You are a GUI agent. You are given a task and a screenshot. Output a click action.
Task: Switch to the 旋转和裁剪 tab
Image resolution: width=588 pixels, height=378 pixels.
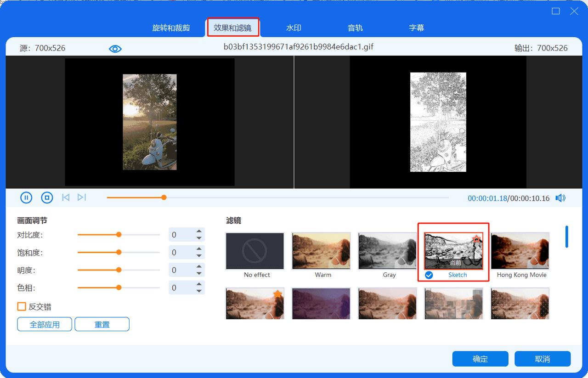(171, 28)
